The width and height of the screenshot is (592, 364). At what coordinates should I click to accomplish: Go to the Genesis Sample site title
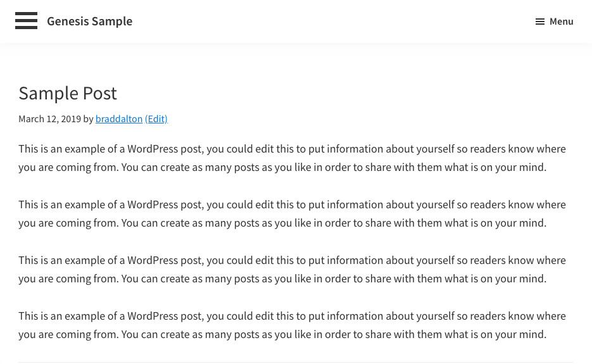89,22
